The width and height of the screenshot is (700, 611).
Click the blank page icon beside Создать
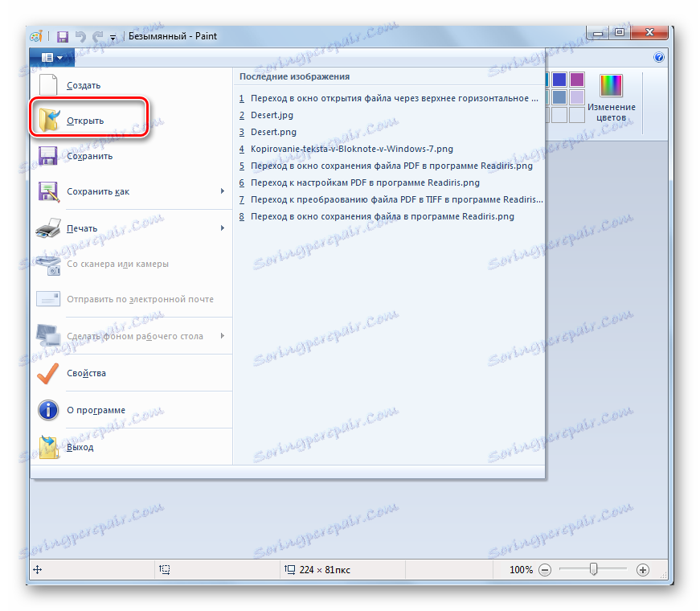tap(47, 85)
